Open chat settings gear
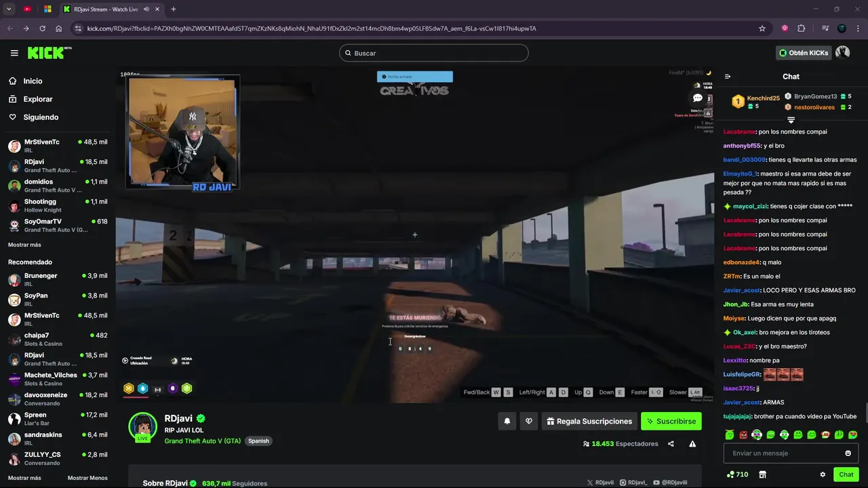The image size is (868, 488). pos(823,474)
